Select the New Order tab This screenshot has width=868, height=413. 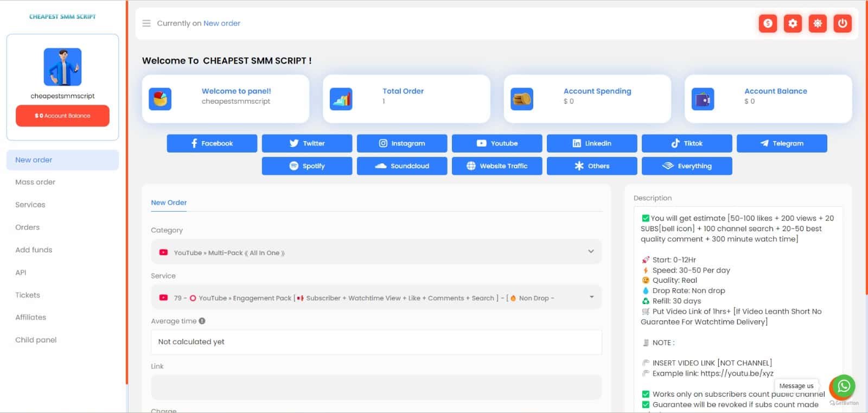pos(169,203)
